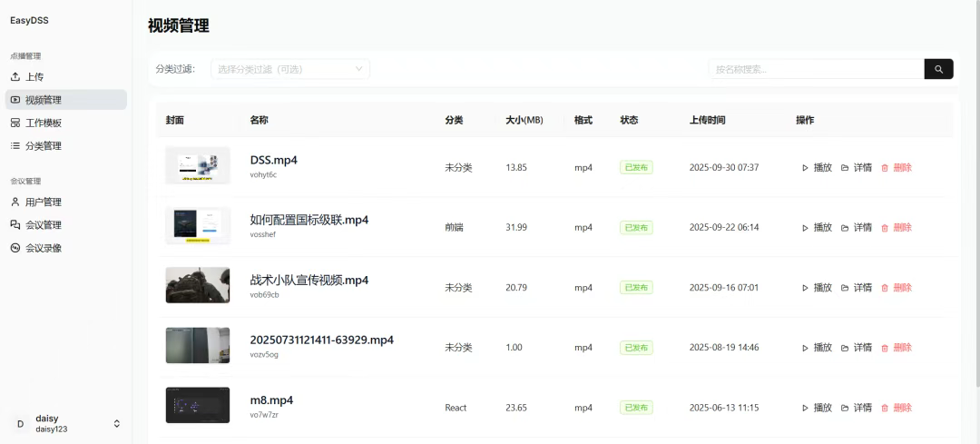
Task: Click the 上传时间 column header
Action: pyautogui.click(x=708, y=120)
